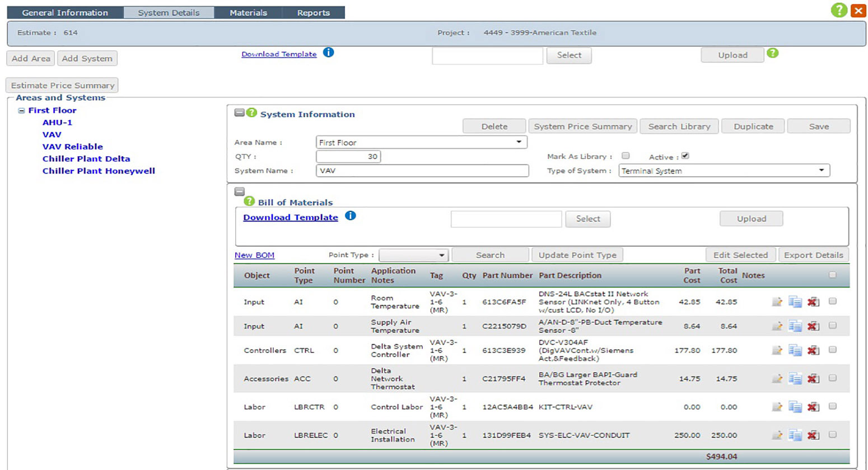Switch to the Materials tab

[248, 12]
